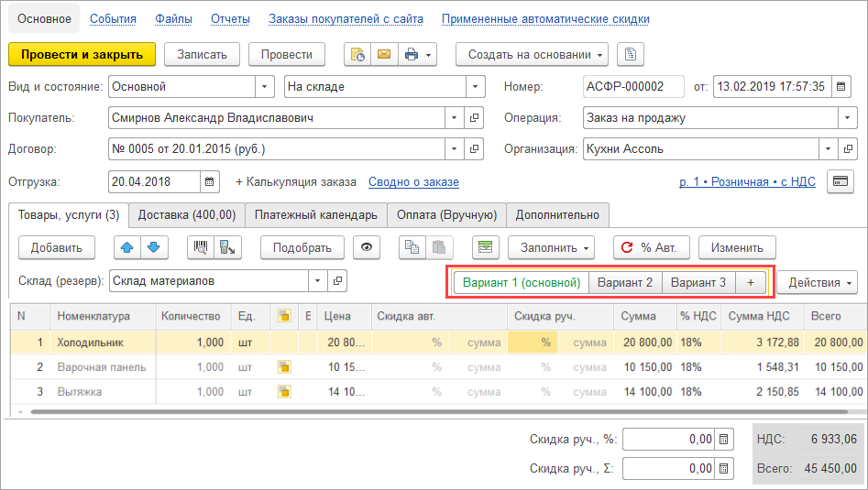Click Провести и закрыть button

click(x=82, y=54)
